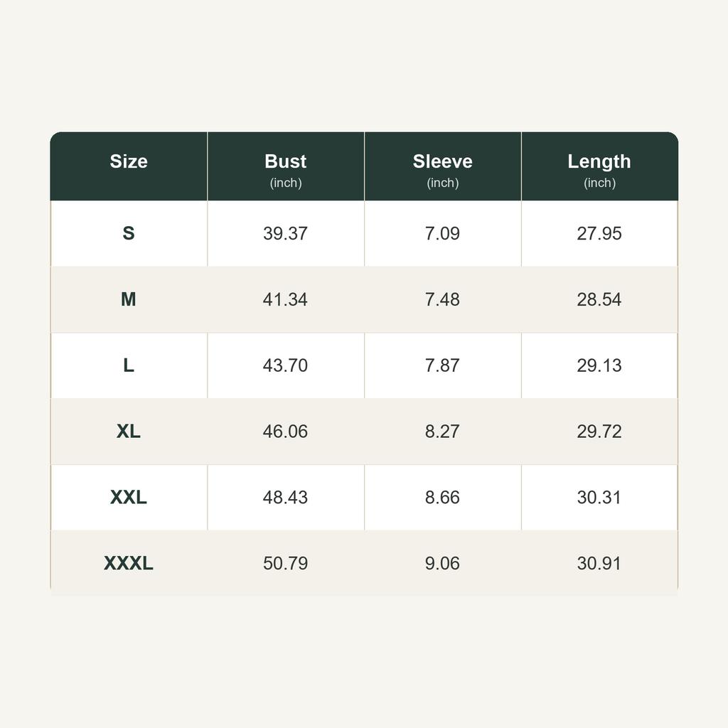Pick the XL size label
This screenshot has height=728, width=728.
point(129,432)
